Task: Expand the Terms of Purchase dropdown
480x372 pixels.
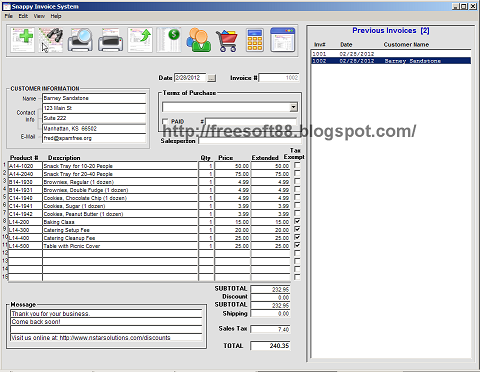Action: [x=293, y=107]
